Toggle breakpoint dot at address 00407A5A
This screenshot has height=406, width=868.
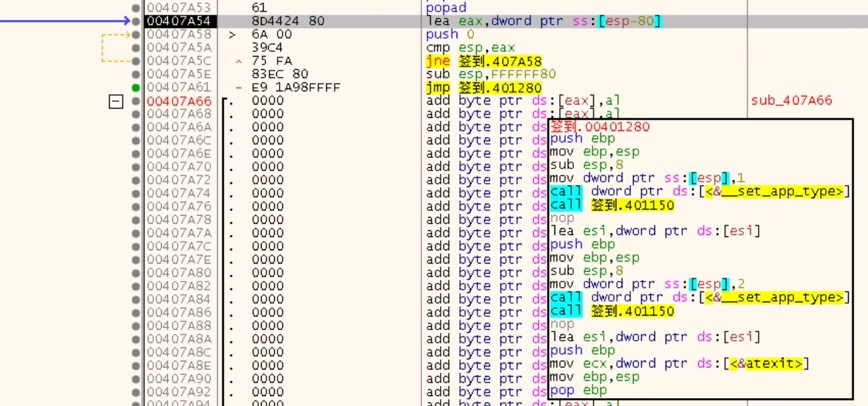(x=136, y=47)
